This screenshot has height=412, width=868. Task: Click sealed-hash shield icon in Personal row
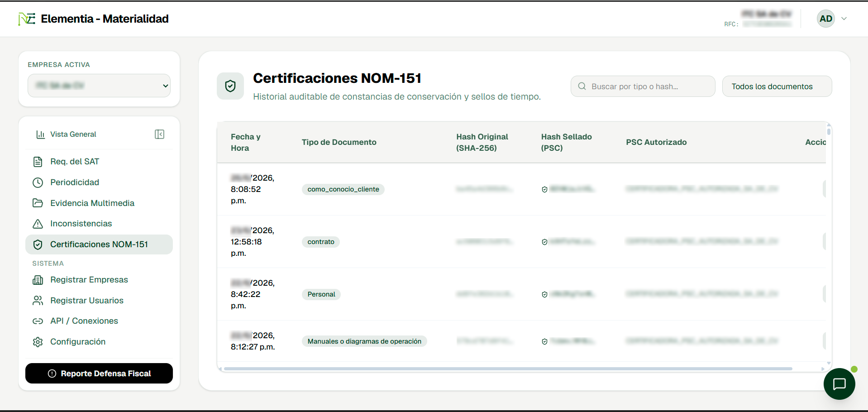pyautogui.click(x=544, y=294)
